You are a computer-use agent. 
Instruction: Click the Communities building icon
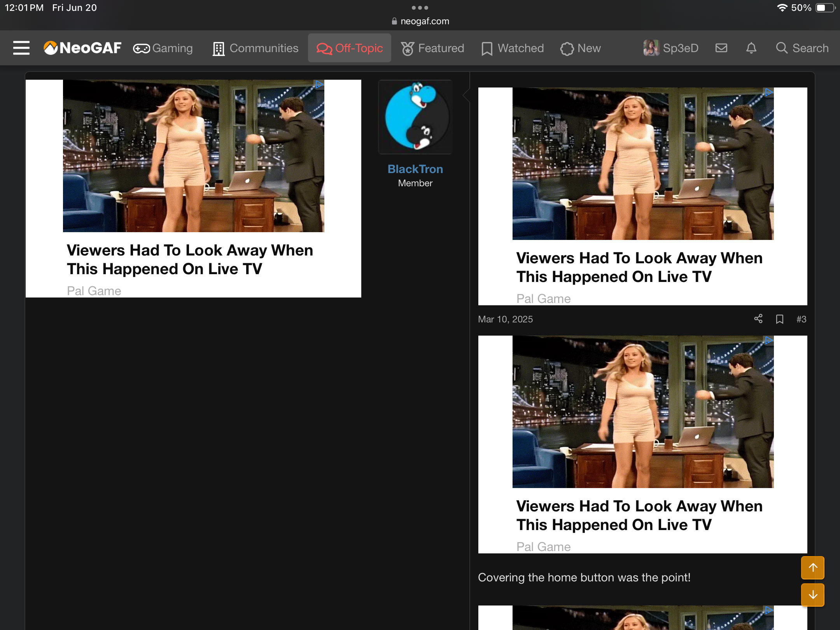(x=219, y=49)
